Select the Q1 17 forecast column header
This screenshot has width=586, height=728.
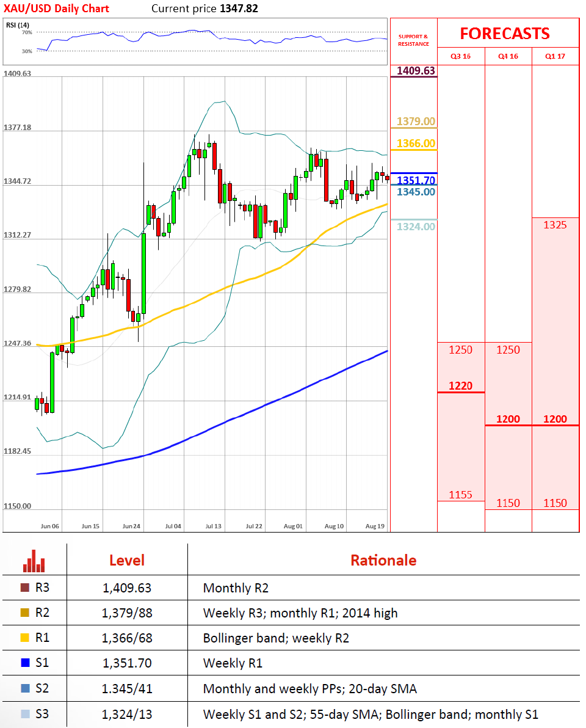[x=555, y=56]
